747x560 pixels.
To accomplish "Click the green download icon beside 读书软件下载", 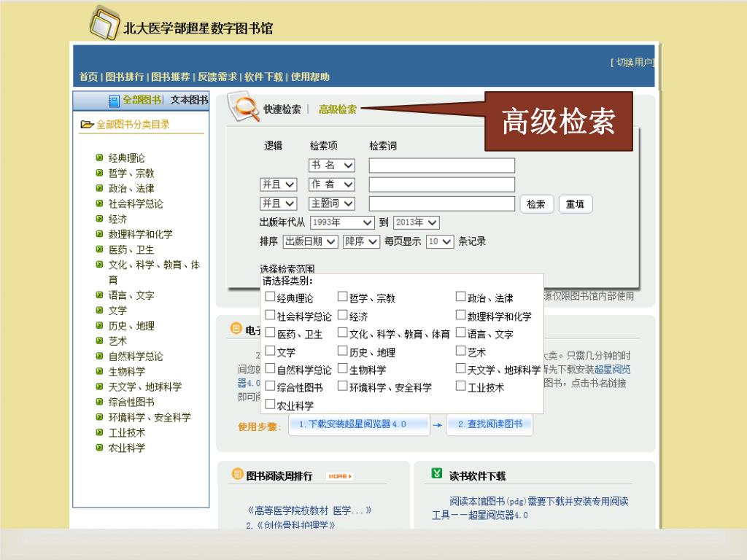I will (x=437, y=472).
